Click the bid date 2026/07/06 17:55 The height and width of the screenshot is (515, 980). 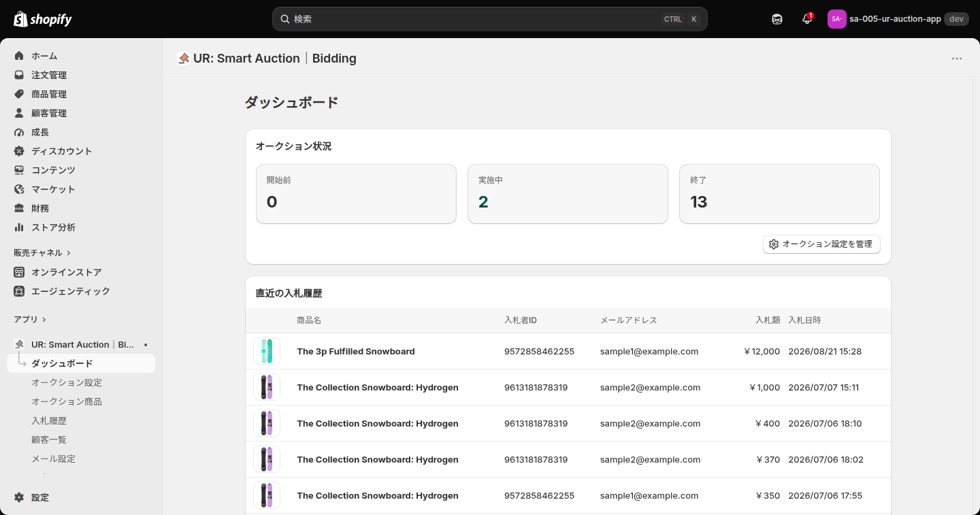click(x=825, y=496)
